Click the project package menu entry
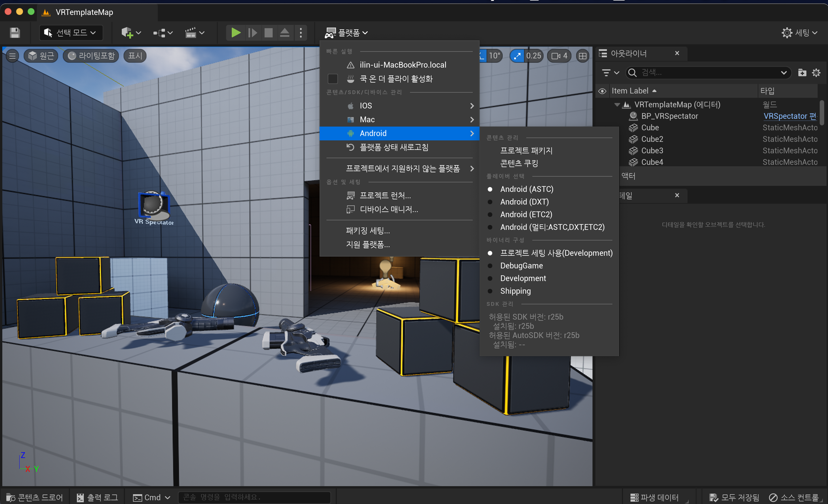The height and width of the screenshot is (504, 828). 526,150
